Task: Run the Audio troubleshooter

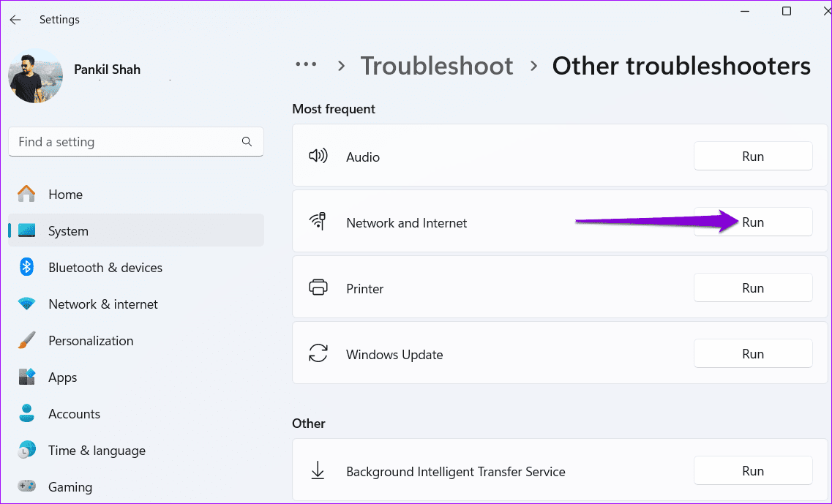Action: (x=753, y=157)
